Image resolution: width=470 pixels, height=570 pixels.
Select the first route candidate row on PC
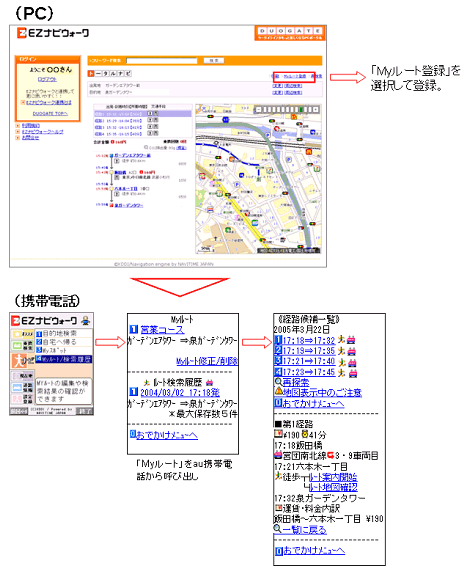point(142,114)
